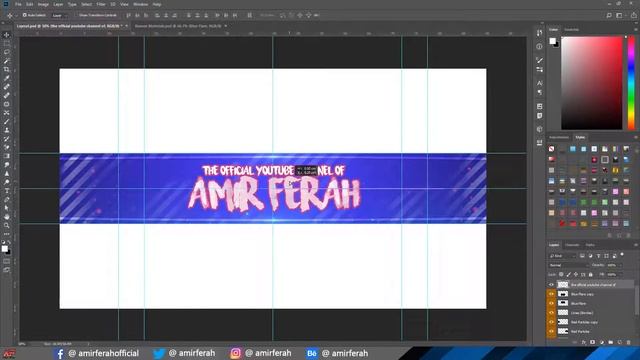The height and width of the screenshot is (360, 640).
Task: Create new fill or adjustment layer icon
Action: [x=602, y=342]
